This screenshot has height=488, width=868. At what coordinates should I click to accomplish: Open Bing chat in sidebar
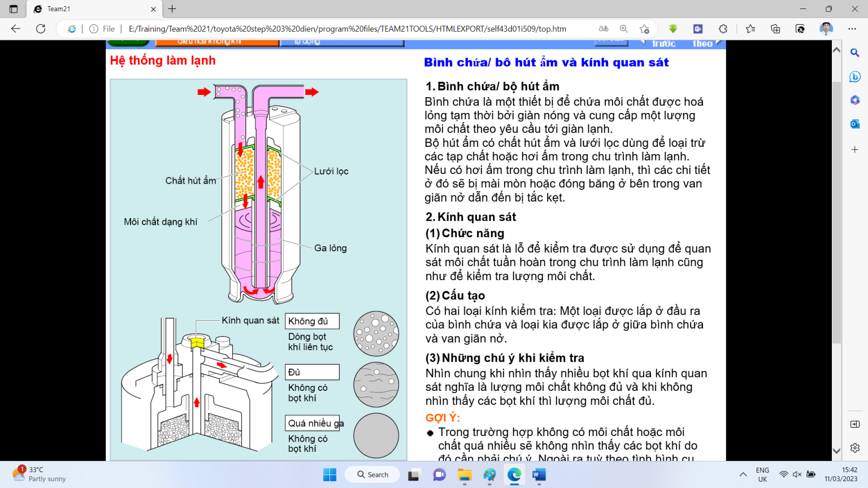click(854, 77)
